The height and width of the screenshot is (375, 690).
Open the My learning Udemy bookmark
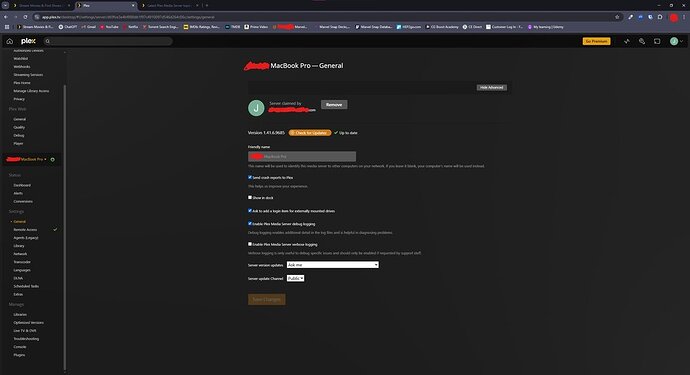click(545, 27)
